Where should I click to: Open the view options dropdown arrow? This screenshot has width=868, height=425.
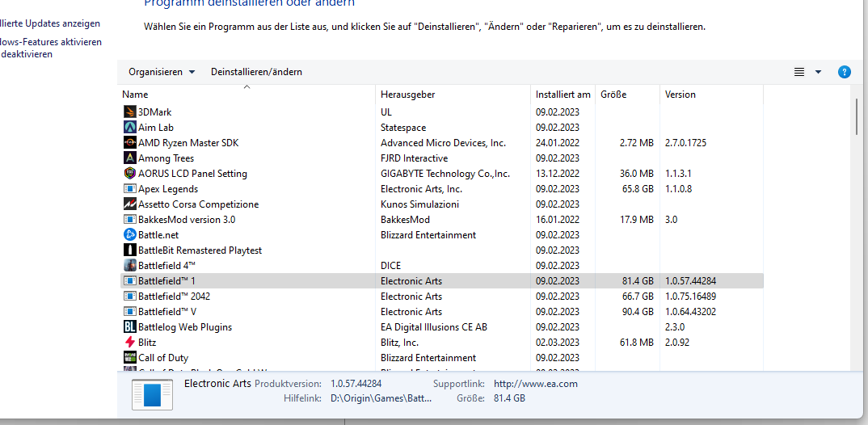point(818,72)
